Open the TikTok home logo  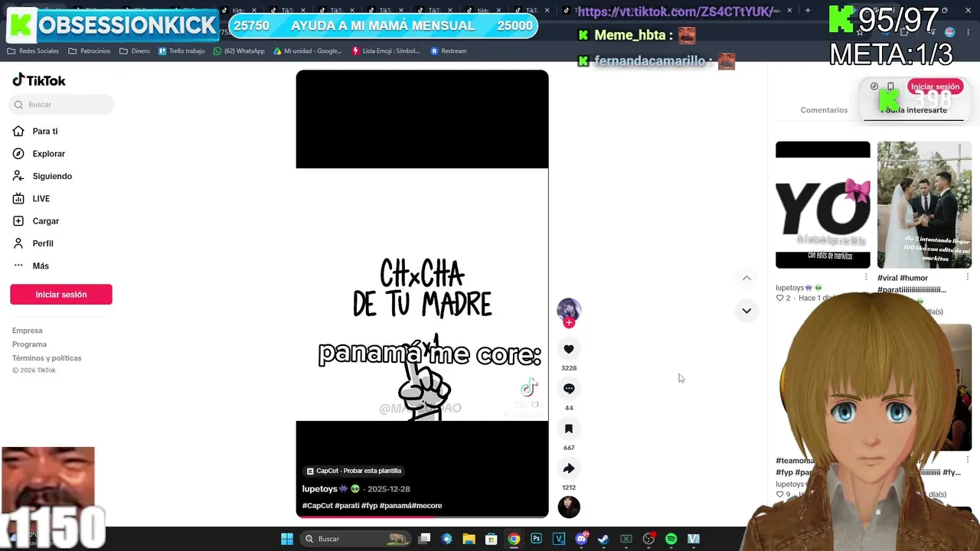(39, 80)
